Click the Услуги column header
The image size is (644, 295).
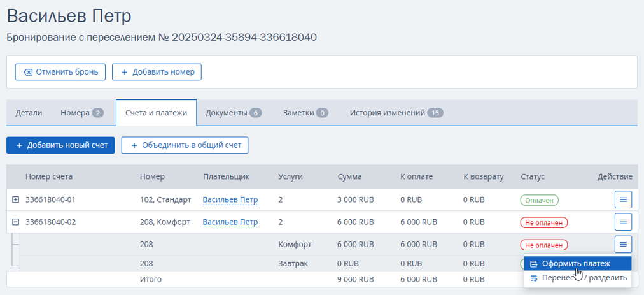pyautogui.click(x=290, y=177)
